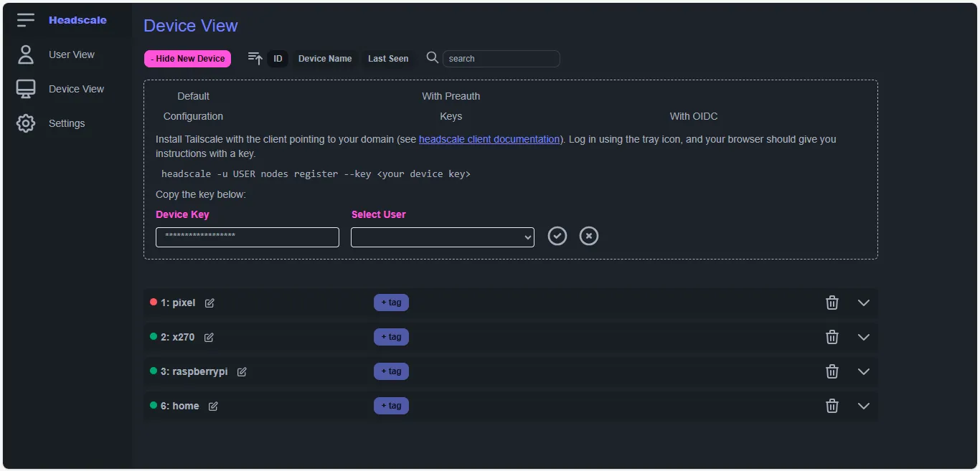
Task: Click the sort order direction icon
Action: click(x=255, y=59)
